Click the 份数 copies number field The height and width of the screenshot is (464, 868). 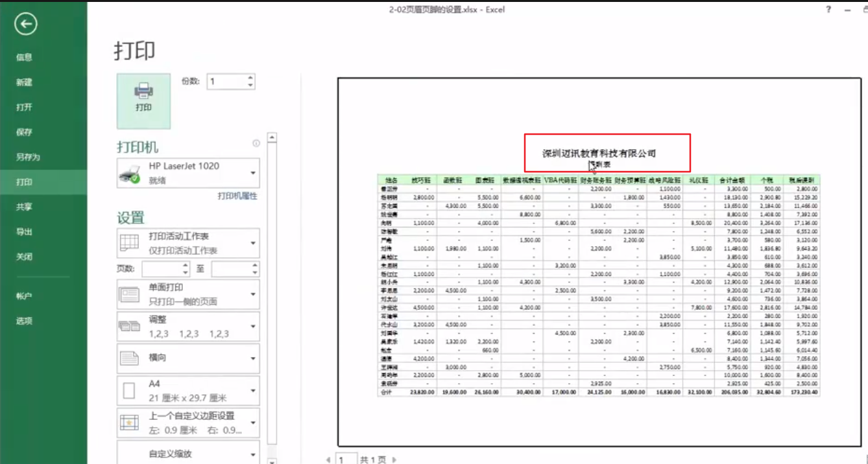click(226, 82)
